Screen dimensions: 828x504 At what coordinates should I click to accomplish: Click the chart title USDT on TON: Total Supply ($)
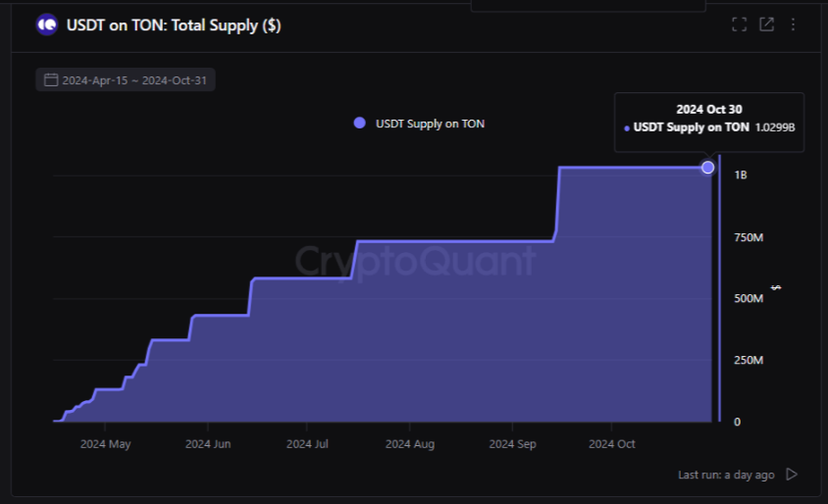(x=174, y=25)
